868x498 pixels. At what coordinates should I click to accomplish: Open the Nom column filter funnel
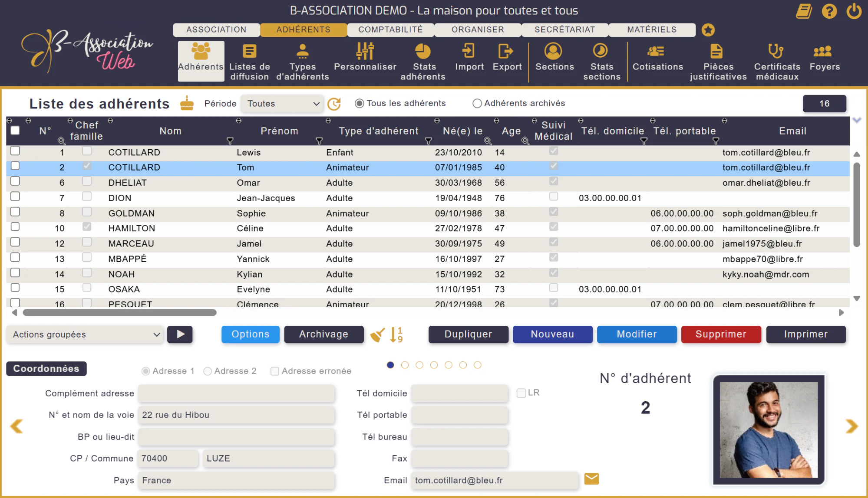230,141
